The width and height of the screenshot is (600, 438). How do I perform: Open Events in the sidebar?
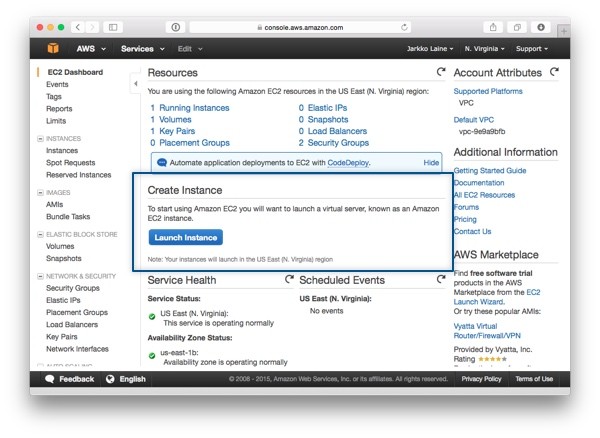[x=57, y=84]
